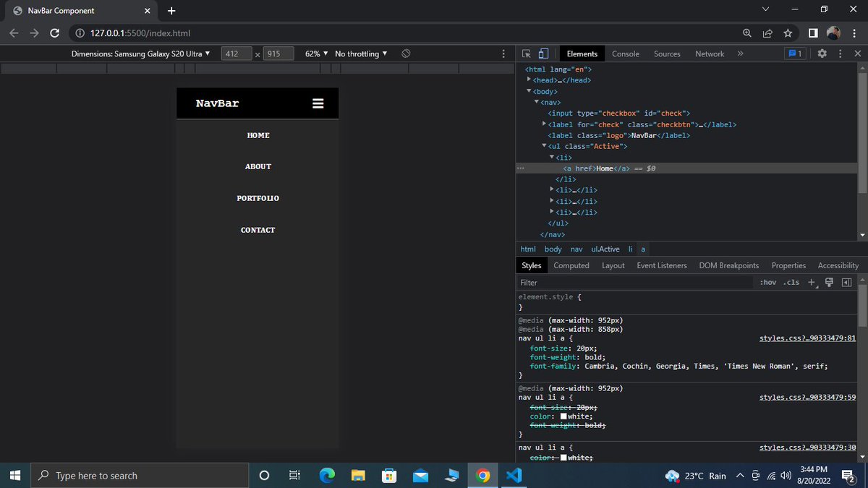The image size is (868, 488).
Task: Open the DevTools kebab customize menu
Action: [840, 53]
